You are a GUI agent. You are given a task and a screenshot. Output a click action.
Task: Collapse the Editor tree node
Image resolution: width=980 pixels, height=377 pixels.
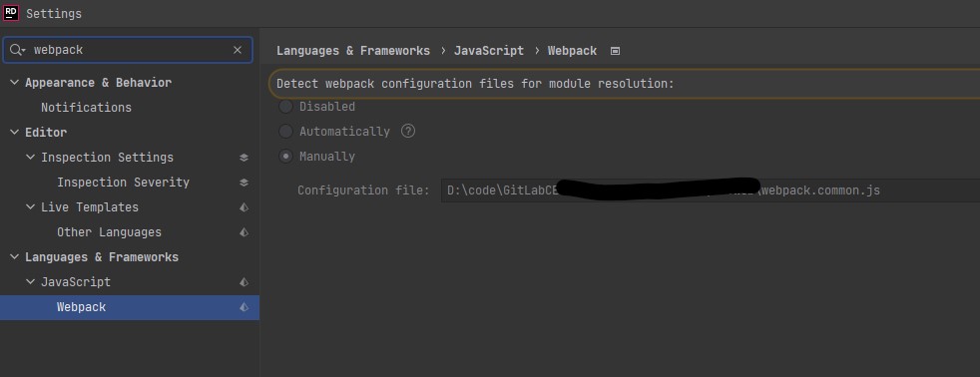coord(14,133)
